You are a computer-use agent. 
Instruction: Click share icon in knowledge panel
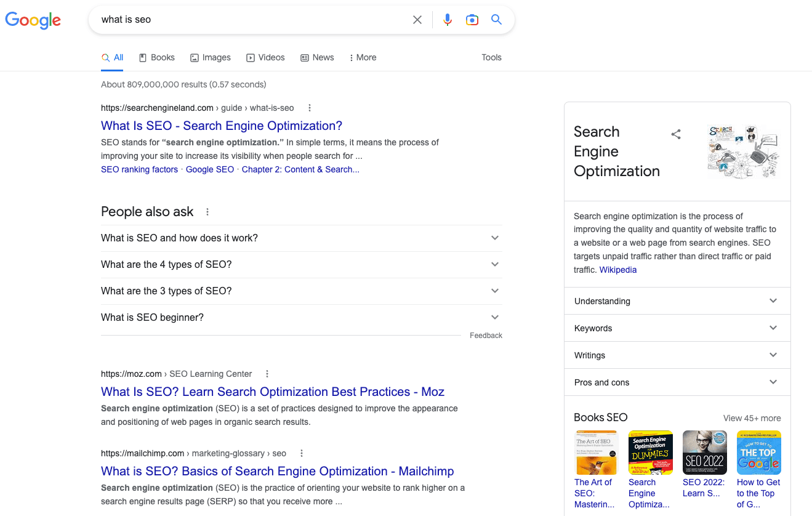tap(676, 134)
